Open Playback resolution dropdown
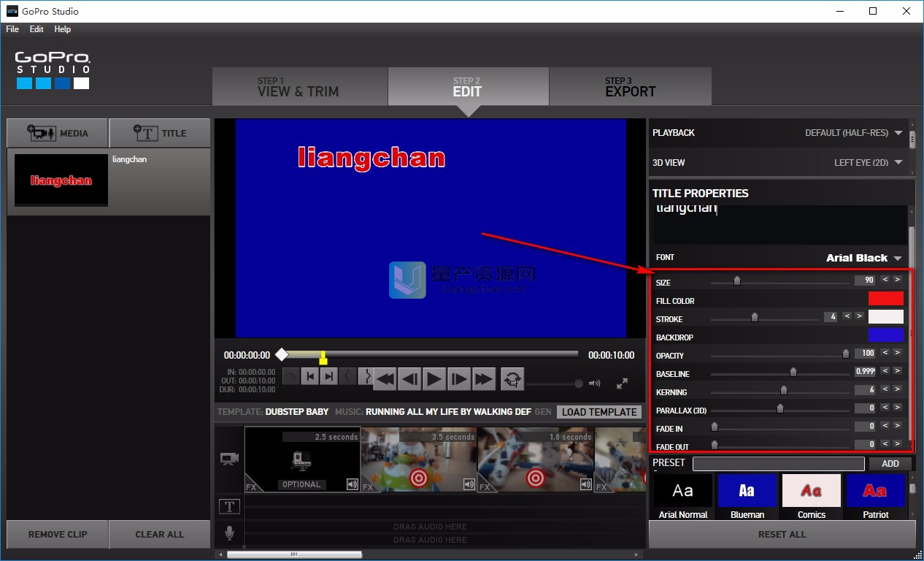924x561 pixels. point(854,133)
